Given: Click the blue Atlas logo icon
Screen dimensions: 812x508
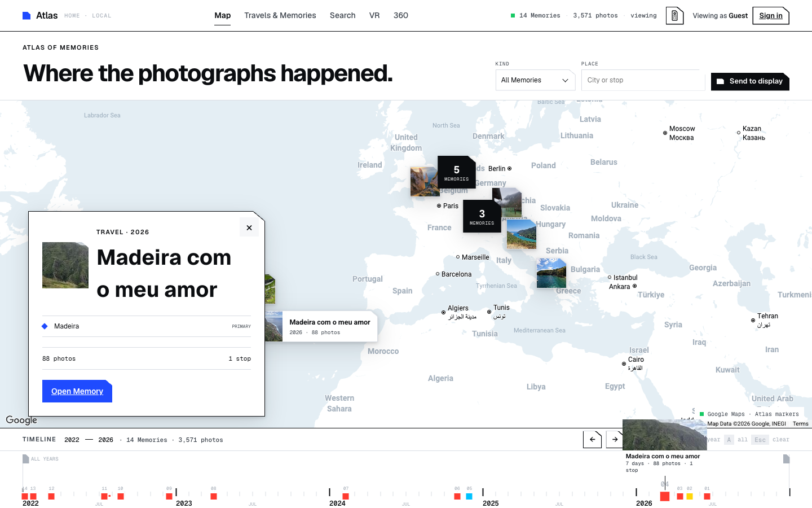Looking at the screenshot, I should pyautogui.click(x=27, y=16).
